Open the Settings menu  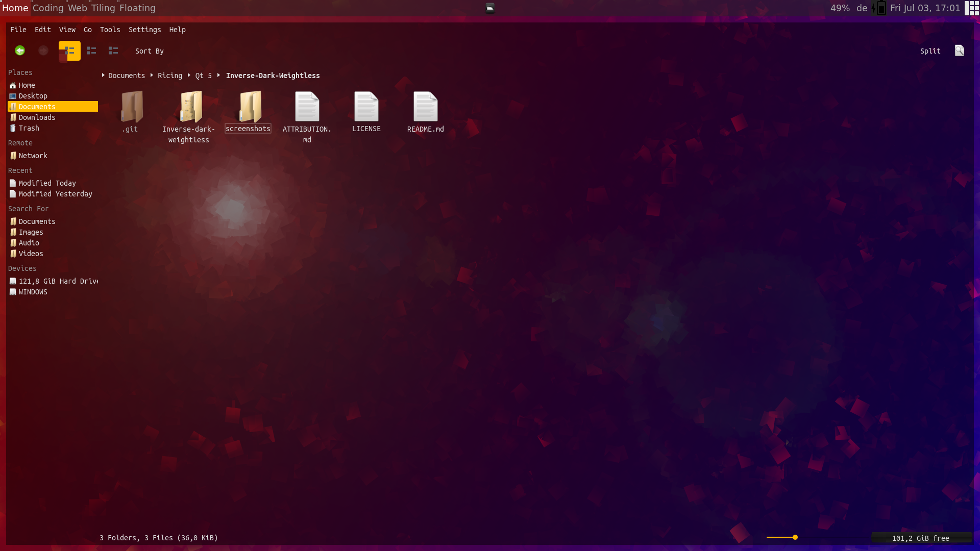click(144, 30)
